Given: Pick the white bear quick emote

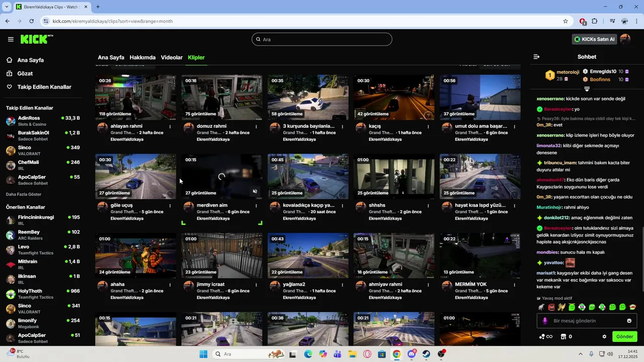Looking at the screenshot, I should coord(541,307).
